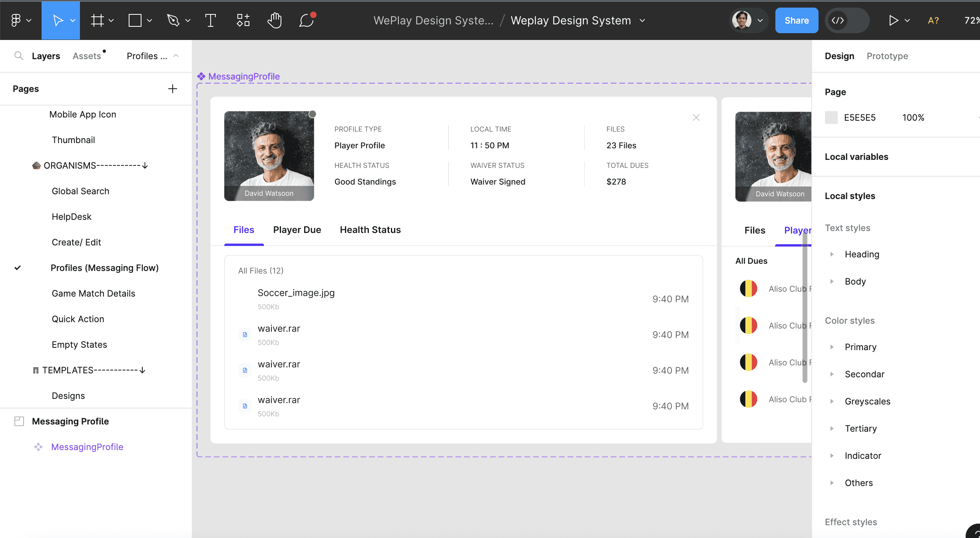980x538 pixels.
Task: Collapse the Profiles pages list
Action: click(176, 56)
